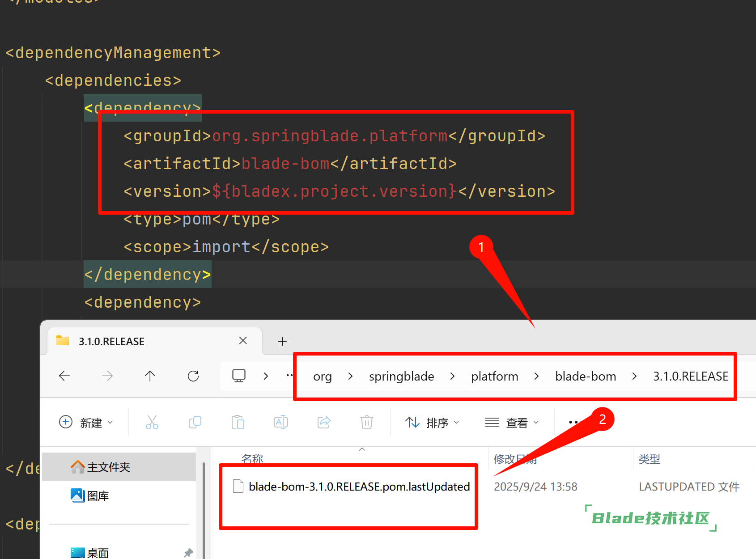Click the dependencies opening tag
Image resolution: width=756 pixels, height=559 pixels.
113,80
